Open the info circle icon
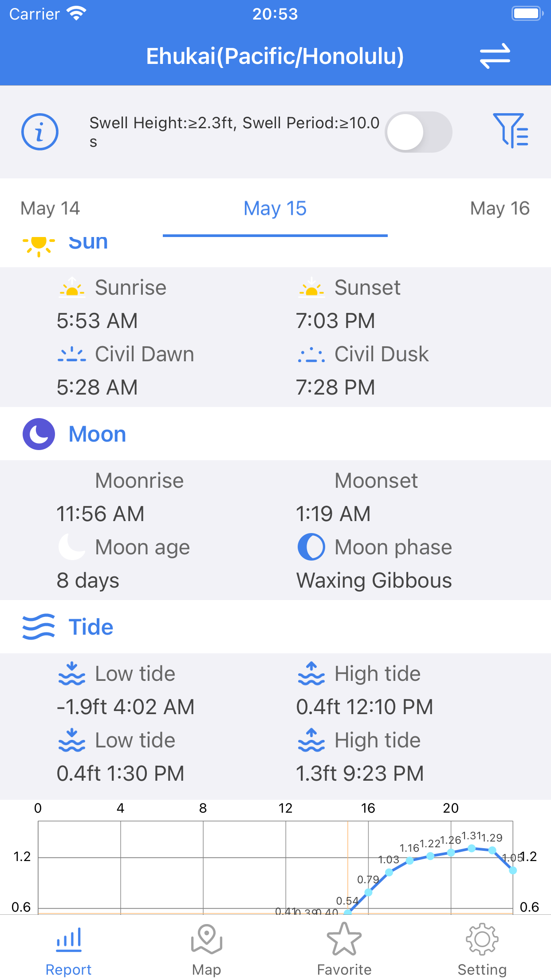The height and width of the screenshot is (980, 551). click(x=40, y=132)
